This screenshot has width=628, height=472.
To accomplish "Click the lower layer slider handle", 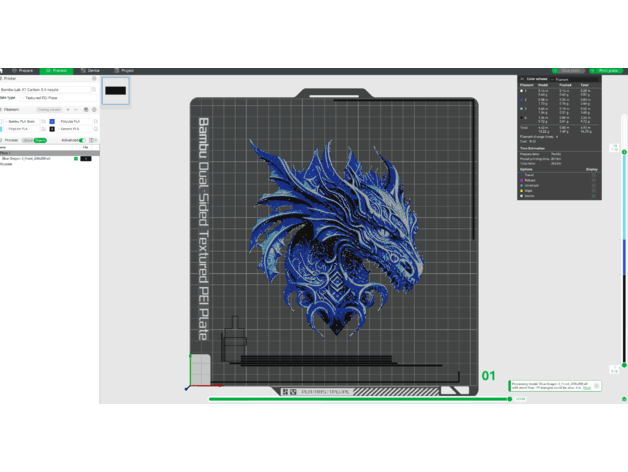I will (624, 365).
